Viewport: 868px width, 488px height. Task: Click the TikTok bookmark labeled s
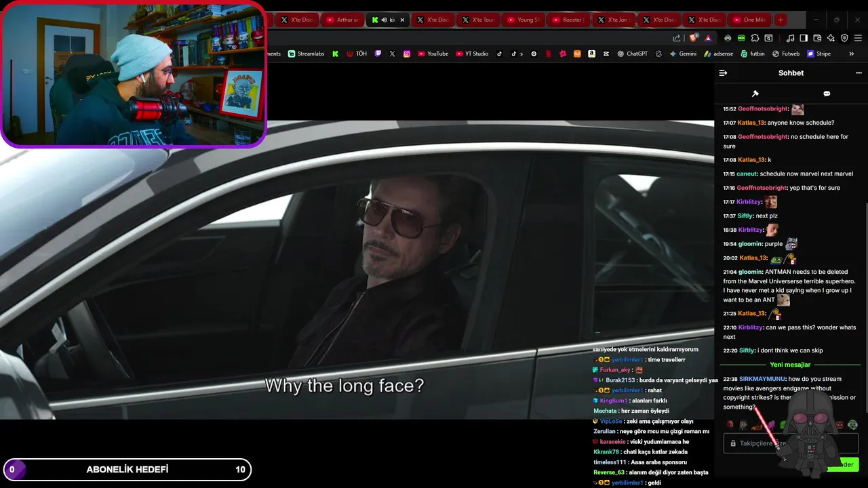pyautogui.click(x=516, y=54)
